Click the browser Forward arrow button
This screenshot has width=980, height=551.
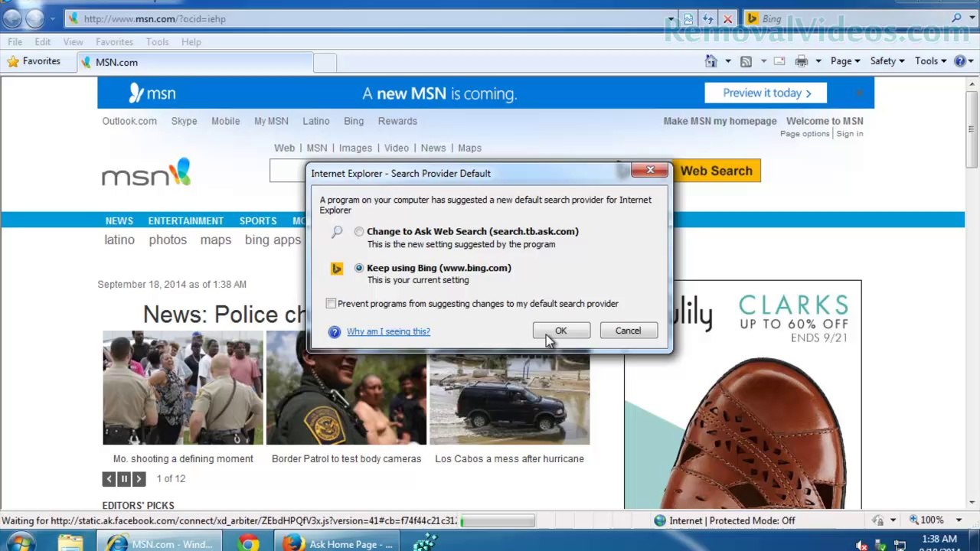point(35,18)
